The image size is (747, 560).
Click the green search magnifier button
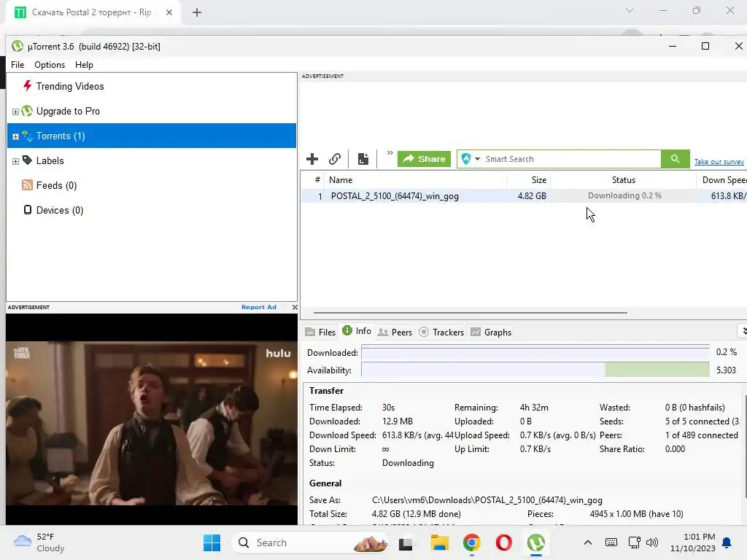[675, 159]
